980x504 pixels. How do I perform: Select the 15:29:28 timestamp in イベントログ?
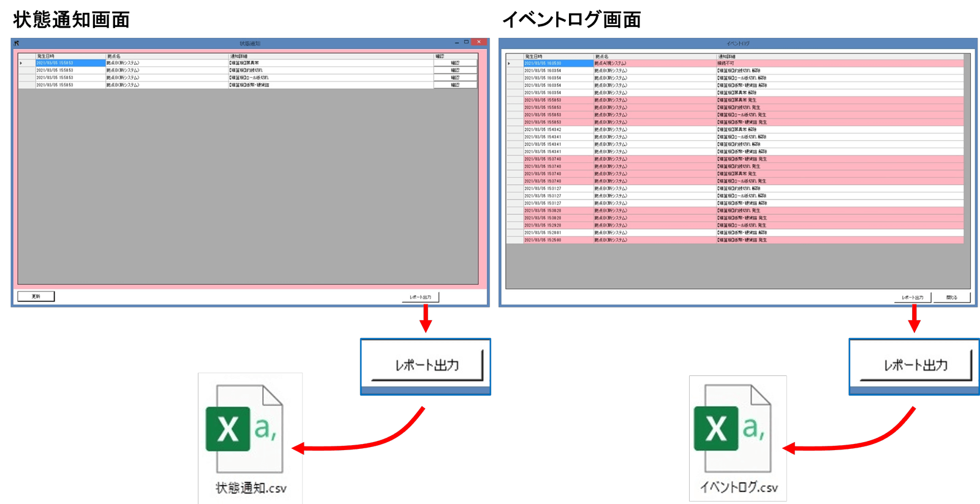558,225
